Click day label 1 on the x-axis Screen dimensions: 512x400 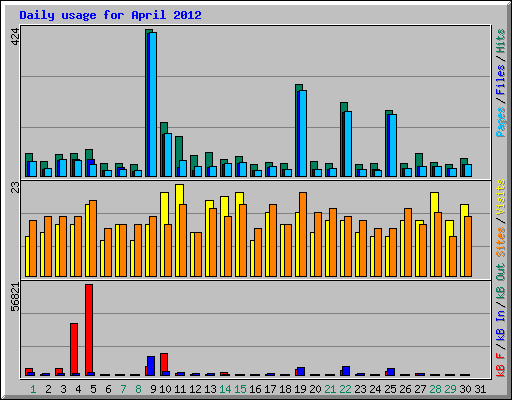click(x=33, y=389)
